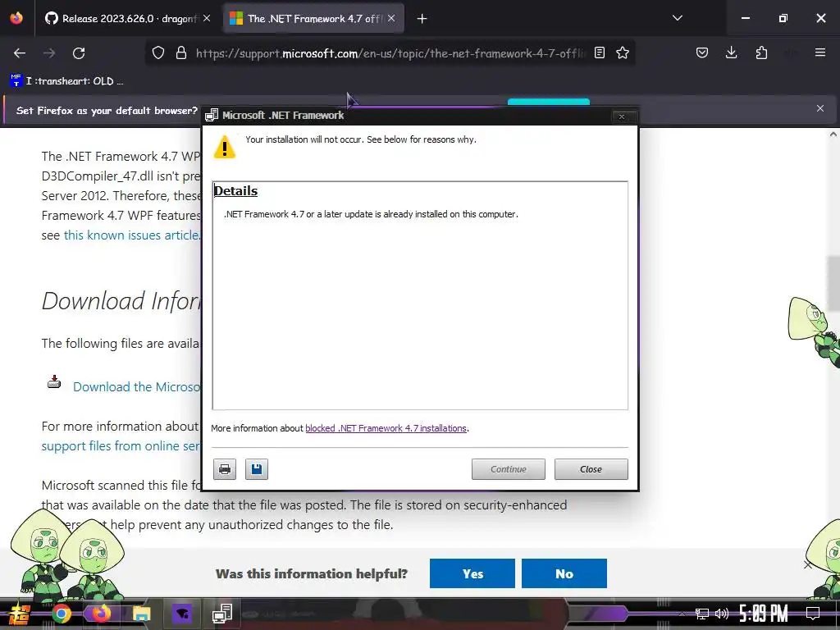This screenshot has height=630, width=840.
Task: Close the .NET Framework 4.7 tab
Action: click(391, 19)
